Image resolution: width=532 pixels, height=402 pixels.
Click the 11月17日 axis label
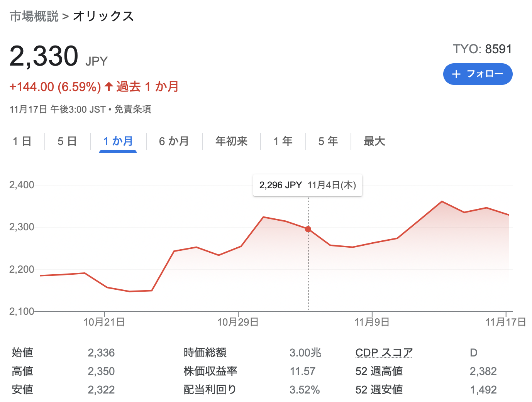tap(505, 322)
